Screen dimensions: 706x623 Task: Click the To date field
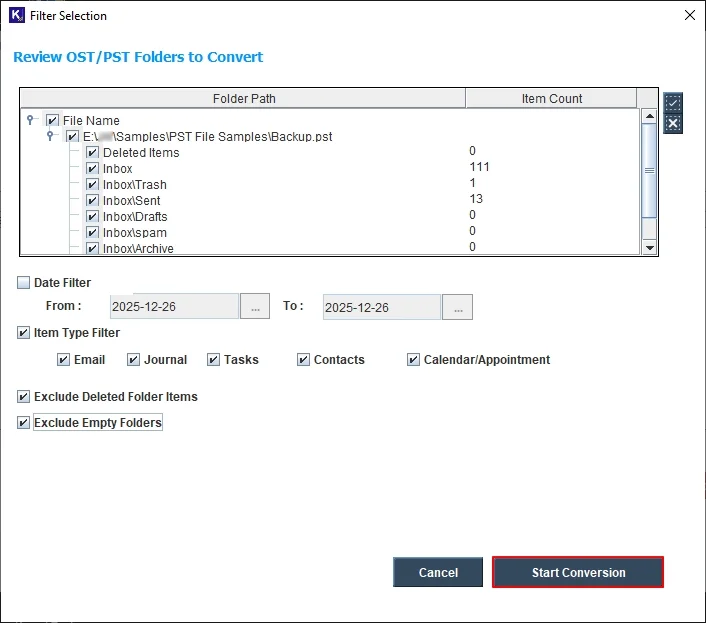click(382, 307)
